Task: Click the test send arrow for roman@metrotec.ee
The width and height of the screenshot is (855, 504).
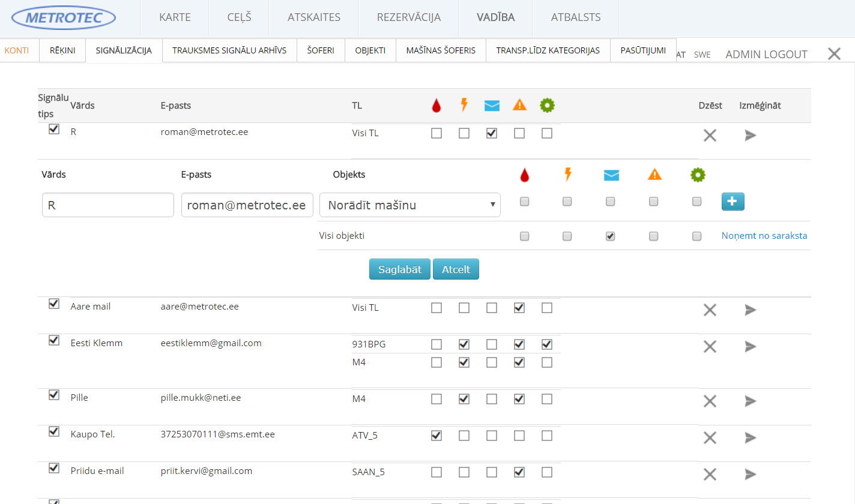Action: (x=750, y=136)
